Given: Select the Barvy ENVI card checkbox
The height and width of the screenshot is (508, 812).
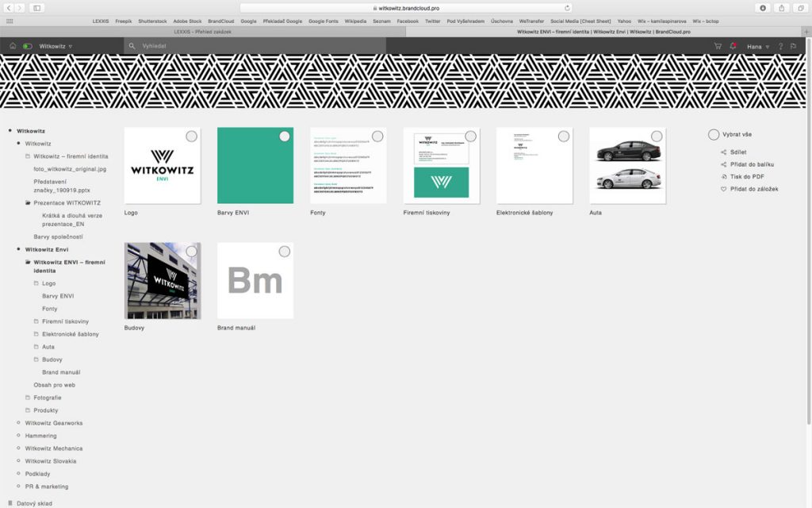Looking at the screenshot, I should coord(285,137).
